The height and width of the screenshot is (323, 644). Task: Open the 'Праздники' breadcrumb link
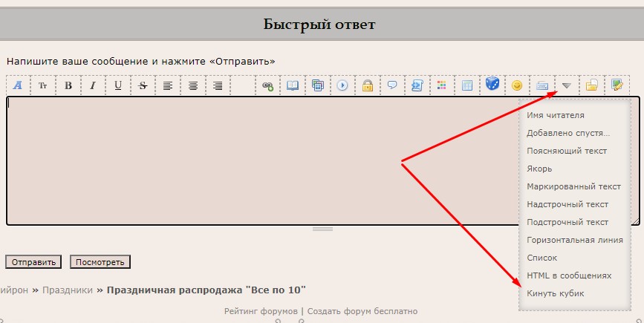coord(68,290)
